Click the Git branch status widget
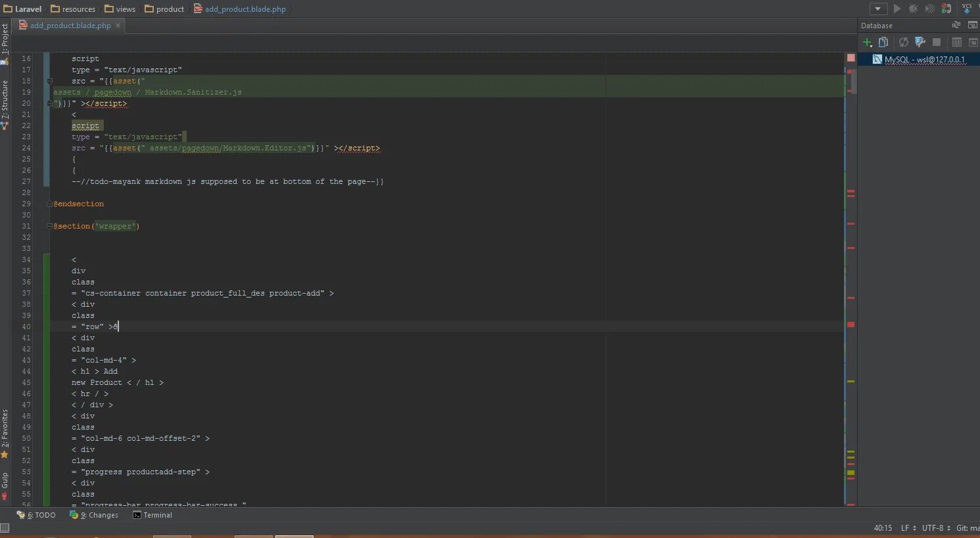This screenshot has height=538, width=980. (x=968, y=528)
